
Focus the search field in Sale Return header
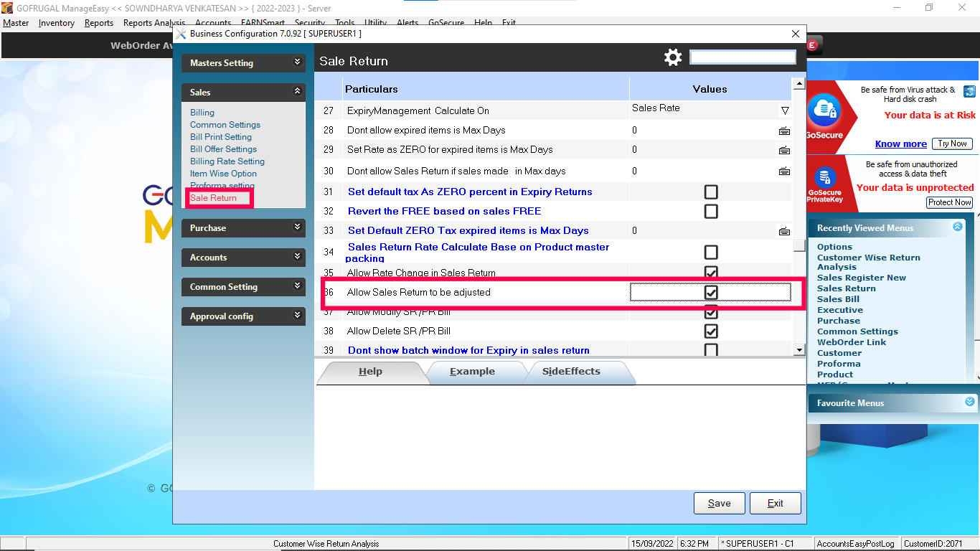(743, 57)
